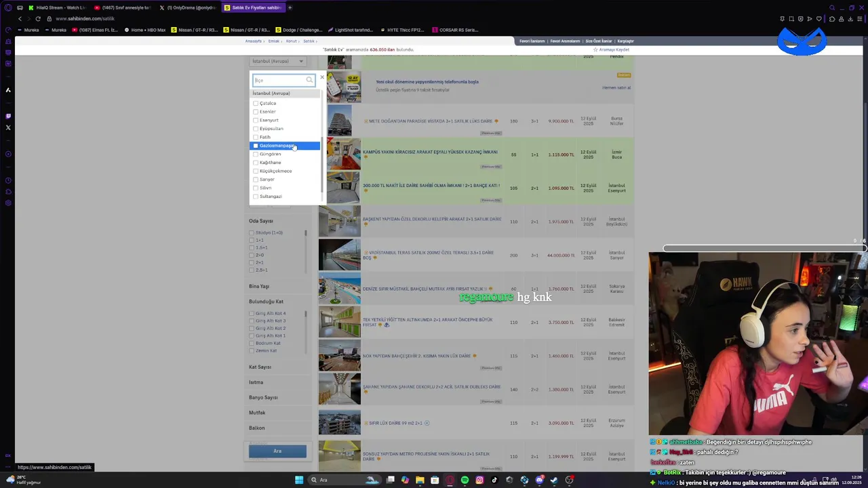Image resolution: width=868 pixels, height=488 pixels.
Task: Open the weather widget in the taskbar
Action: tap(24, 480)
